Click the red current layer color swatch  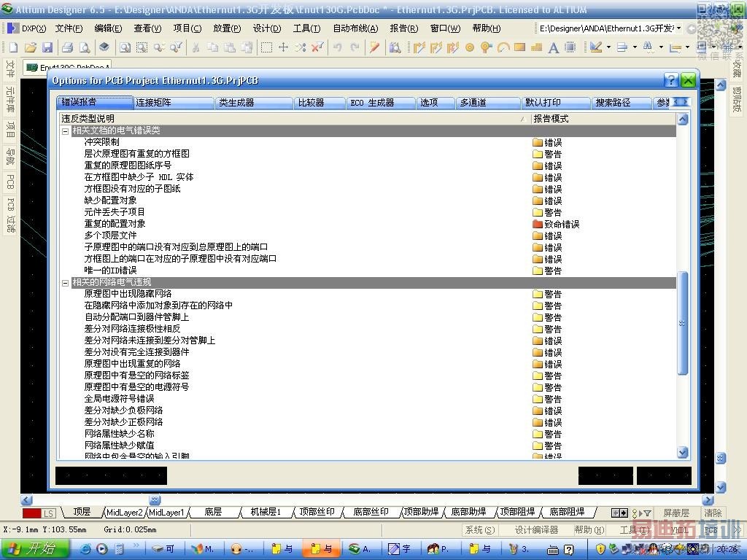[32, 513]
